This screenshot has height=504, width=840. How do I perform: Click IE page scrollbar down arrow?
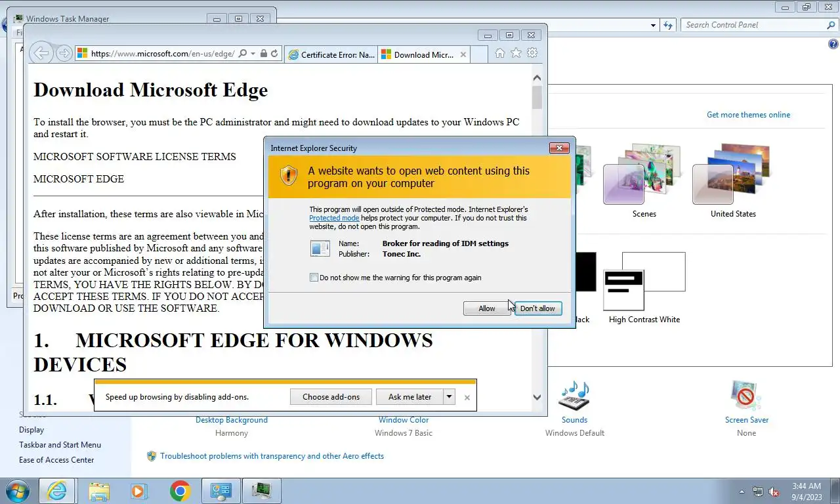pos(537,397)
